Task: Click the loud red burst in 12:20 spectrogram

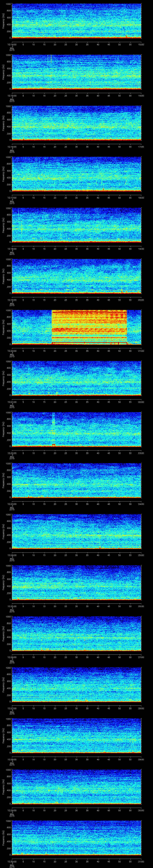Action: coord(89,326)
